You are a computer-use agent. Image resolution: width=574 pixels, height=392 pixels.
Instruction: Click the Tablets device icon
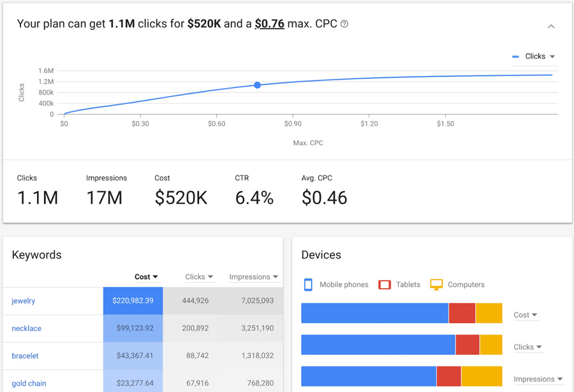(x=385, y=285)
